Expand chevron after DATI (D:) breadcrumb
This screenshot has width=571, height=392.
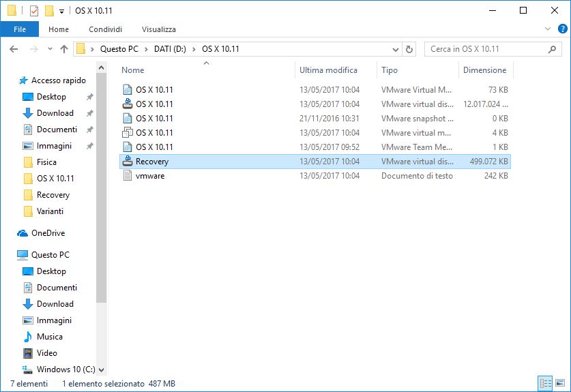point(194,49)
